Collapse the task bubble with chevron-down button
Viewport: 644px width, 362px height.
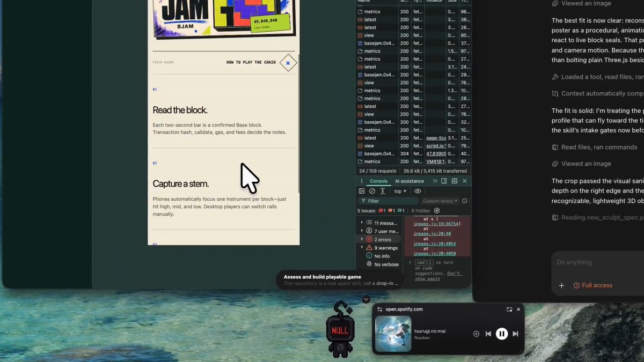[x=366, y=299]
